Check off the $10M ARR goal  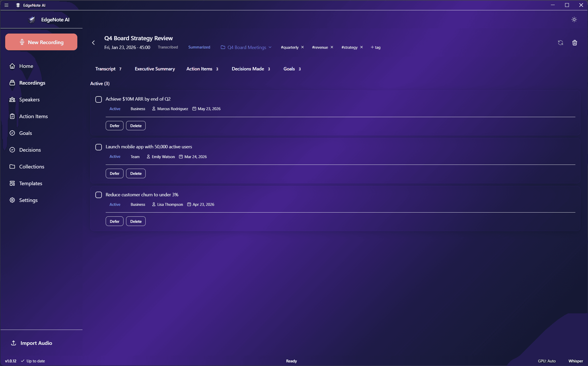(98, 99)
